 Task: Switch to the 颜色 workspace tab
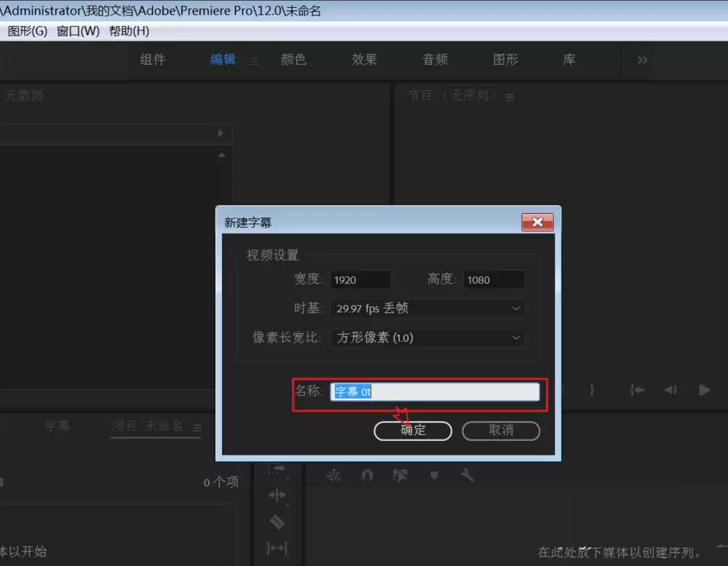pos(293,60)
